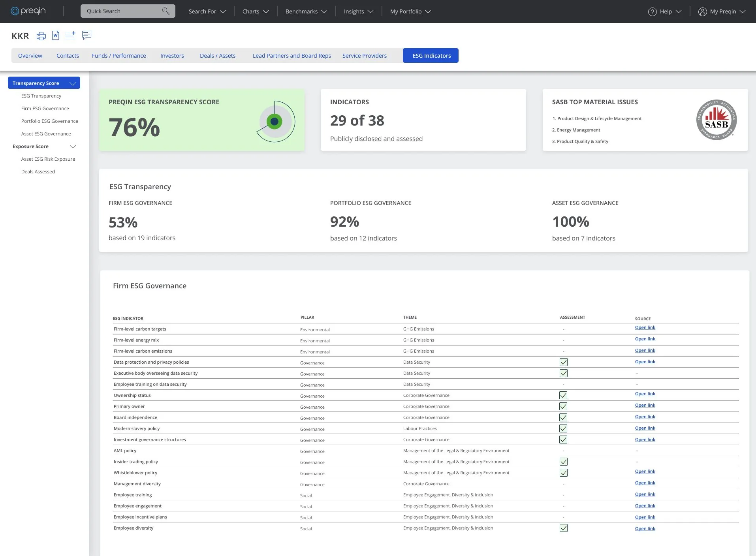Open source link for Employee diversity
The width and height of the screenshot is (756, 556).
645,529
